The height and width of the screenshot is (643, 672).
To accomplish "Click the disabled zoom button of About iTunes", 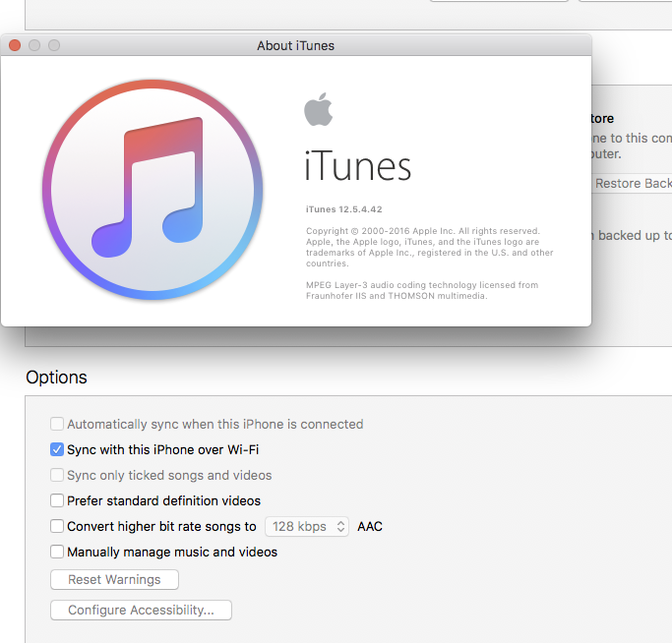I will [54, 45].
